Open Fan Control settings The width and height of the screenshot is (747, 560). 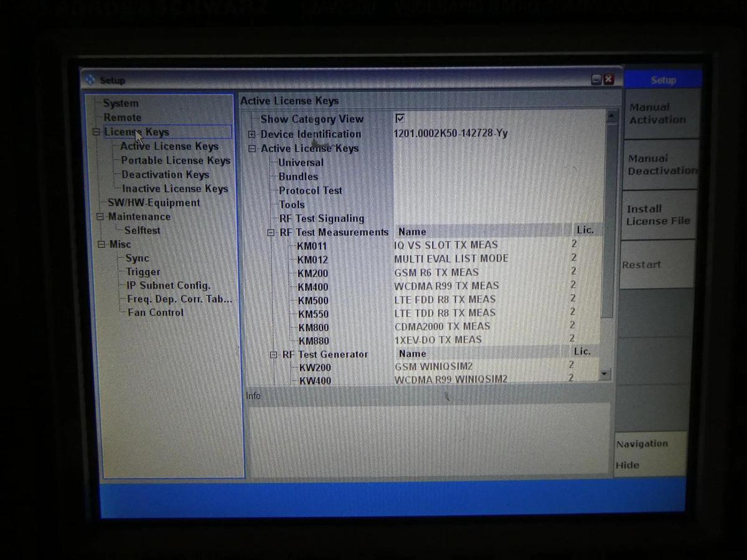click(156, 313)
